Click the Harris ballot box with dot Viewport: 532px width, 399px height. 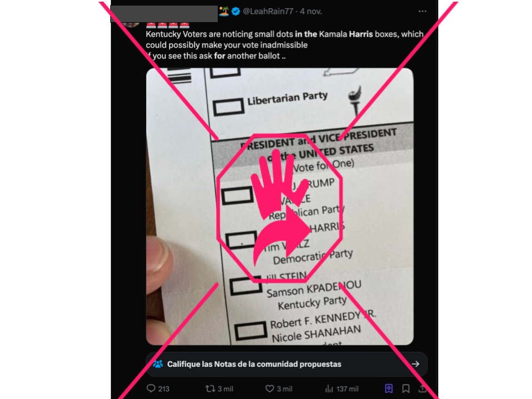tap(241, 240)
